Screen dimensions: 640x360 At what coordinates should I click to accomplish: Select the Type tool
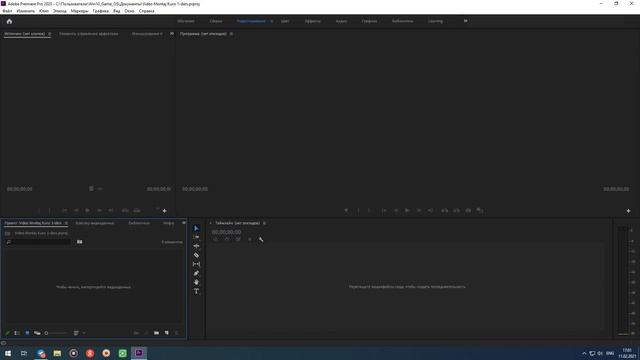coord(196,291)
